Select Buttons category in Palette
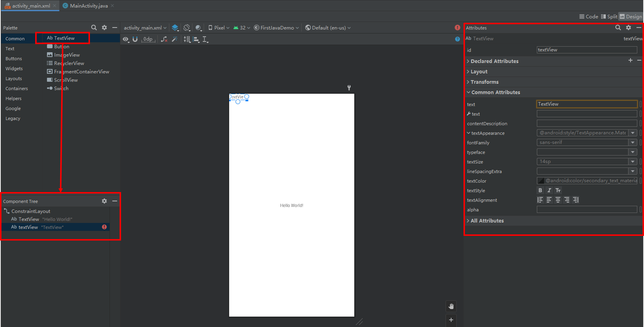This screenshot has width=644, height=327. (x=14, y=59)
